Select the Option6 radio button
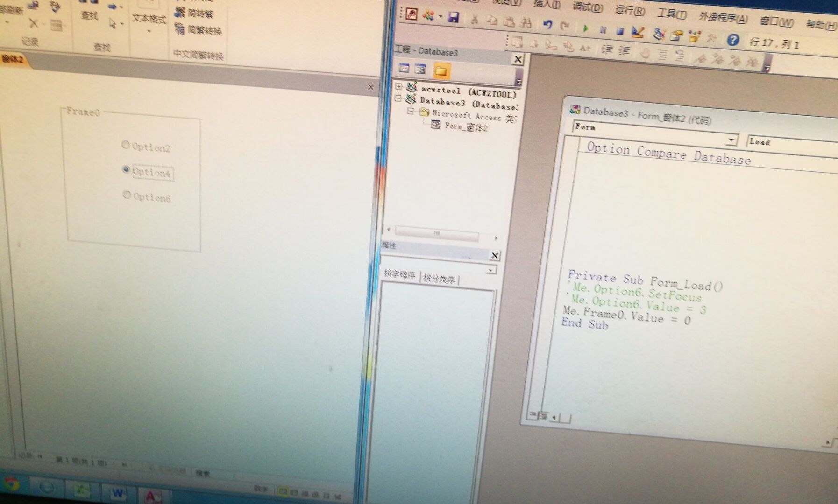The width and height of the screenshot is (838, 504). tap(127, 194)
